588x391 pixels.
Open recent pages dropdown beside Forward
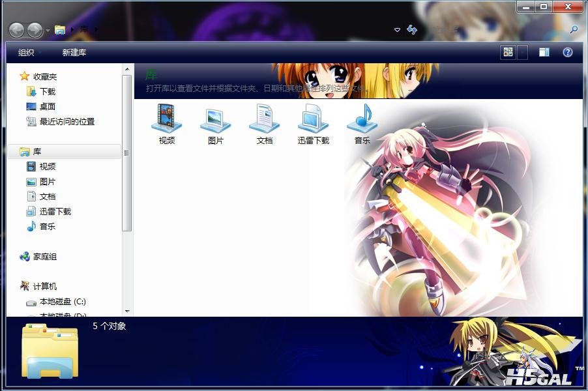(x=48, y=31)
